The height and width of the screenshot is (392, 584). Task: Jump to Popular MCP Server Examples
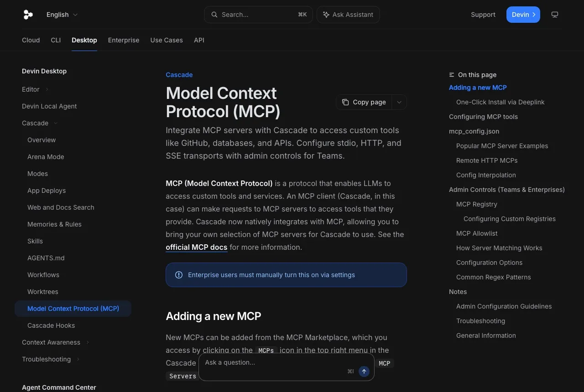coord(502,146)
